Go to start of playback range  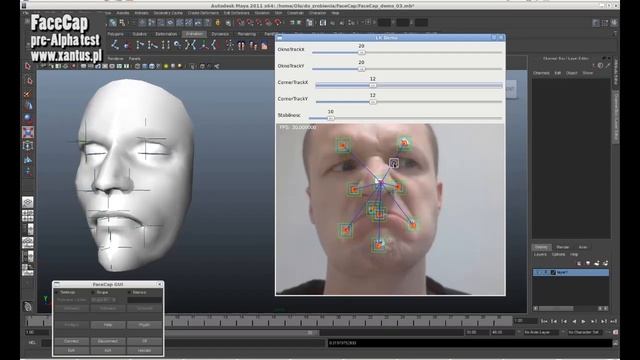click(x=544, y=321)
